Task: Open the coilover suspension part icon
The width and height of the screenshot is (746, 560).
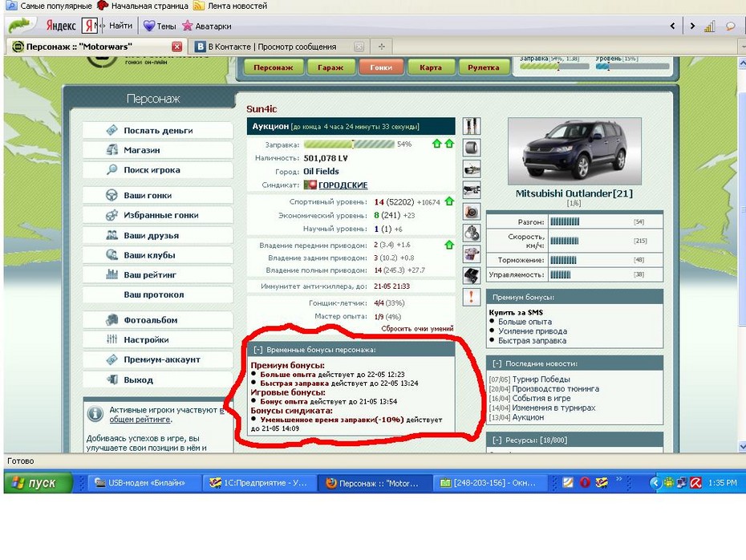Action: (472, 127)
